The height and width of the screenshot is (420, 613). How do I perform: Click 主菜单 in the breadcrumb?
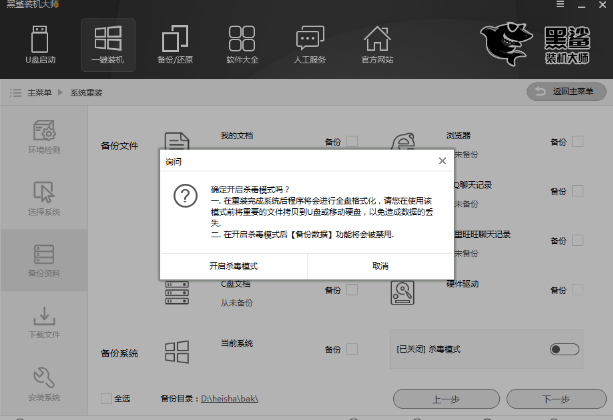pyautogui.click(x=40, y=93)
